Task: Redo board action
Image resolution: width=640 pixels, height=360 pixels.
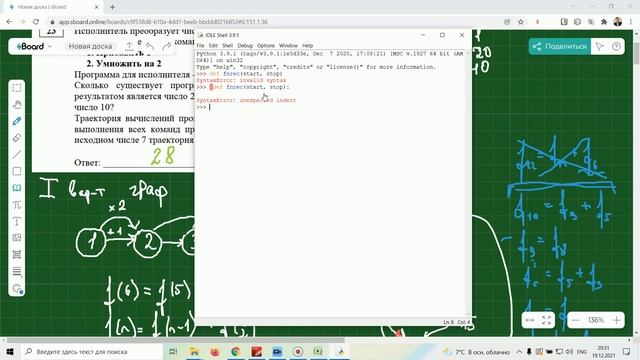Action: pyautogui.click(x=167, y=46)
